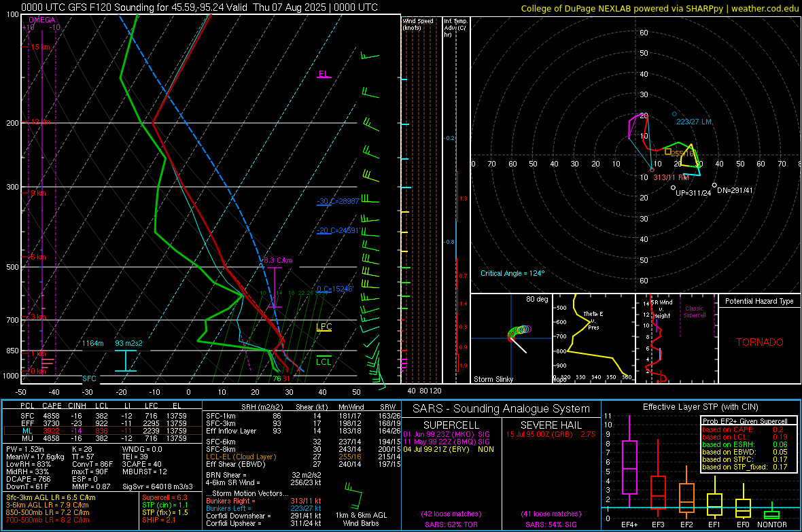Viewport: 802px width, 532px height.
Task: Click the 313/11 RM hodograph marker label
Action: (671, 177)
